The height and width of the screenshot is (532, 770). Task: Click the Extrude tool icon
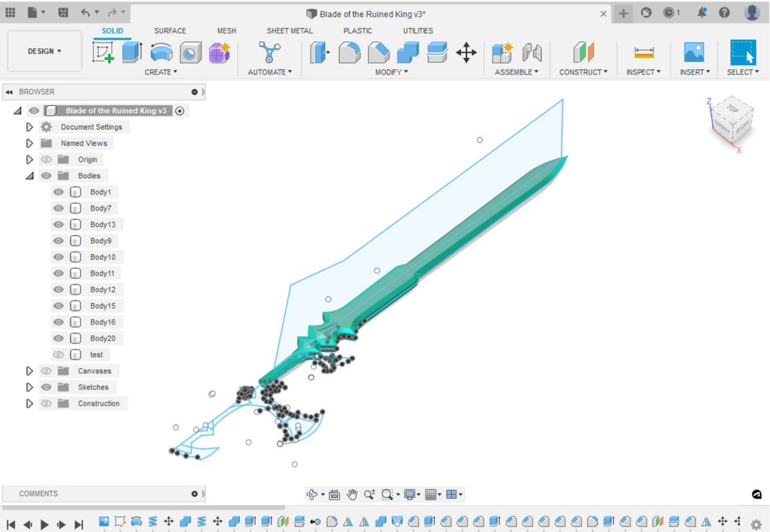point(132,52)
